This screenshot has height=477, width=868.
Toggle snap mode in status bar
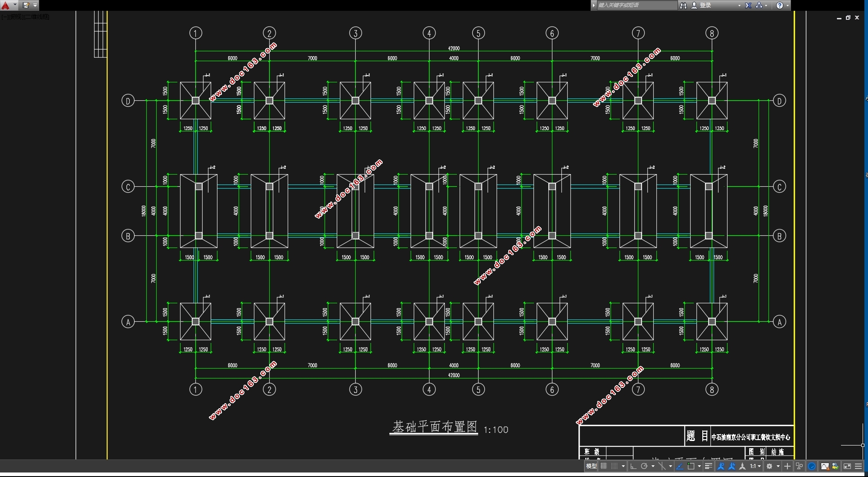[x=614, y=466]
